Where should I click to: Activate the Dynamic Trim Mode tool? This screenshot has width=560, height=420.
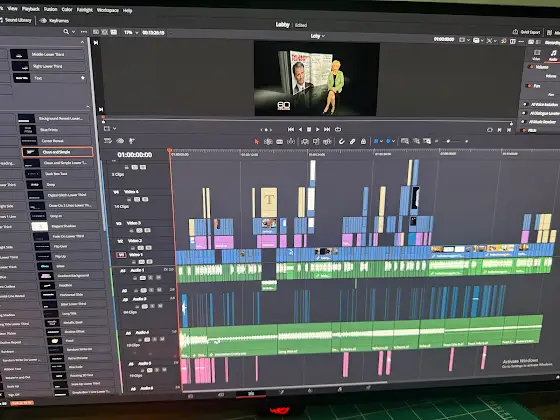280,141
